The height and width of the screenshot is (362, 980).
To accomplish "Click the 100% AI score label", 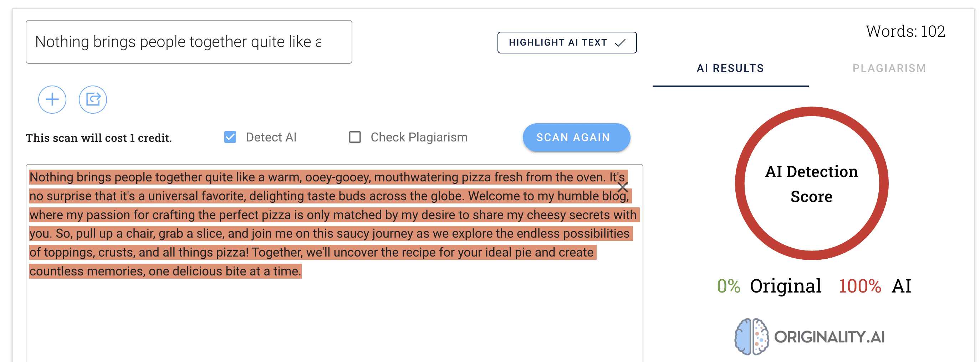I will [875, 286].
